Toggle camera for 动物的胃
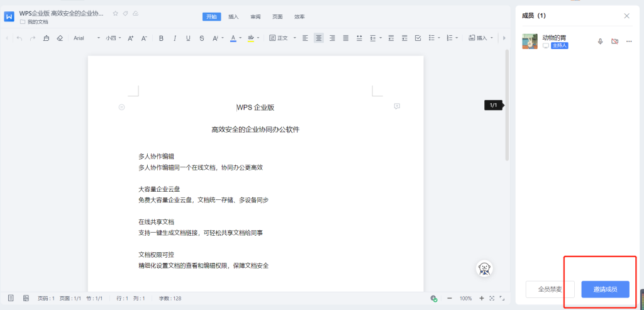 pyautogui.click(x=614, y=42)
